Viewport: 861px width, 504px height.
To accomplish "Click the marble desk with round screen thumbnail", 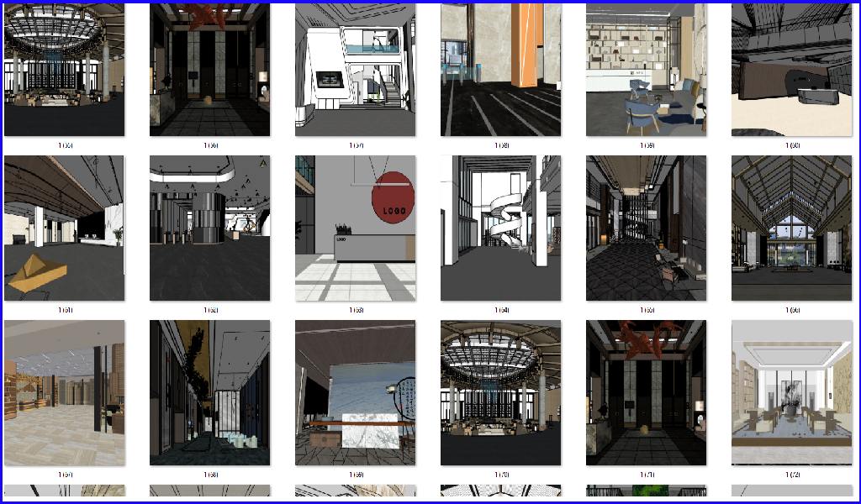I will click(356, 392).
